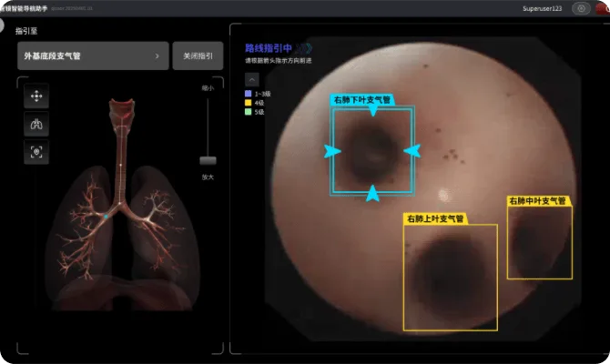Click the 路线指引中 status heading
This screenshot has height=364, width=610.
click(269, 48)
